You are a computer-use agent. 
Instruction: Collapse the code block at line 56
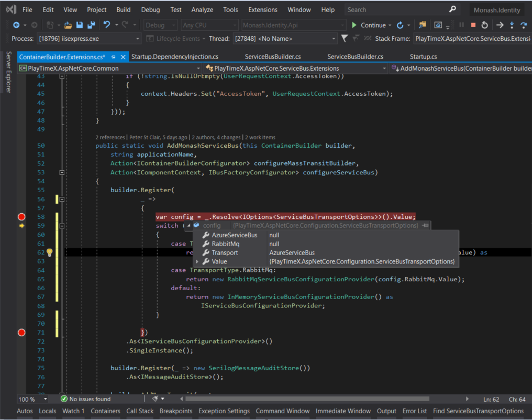point(62,199)
